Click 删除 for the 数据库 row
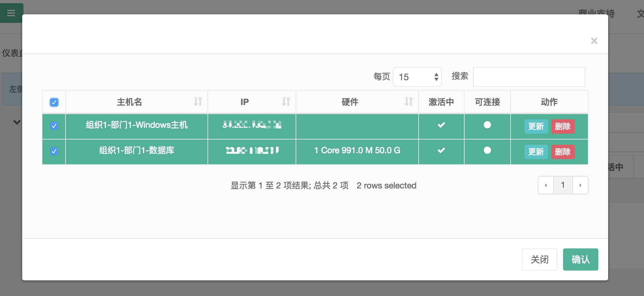The width and height of the screenshot is (644, 296). pos(563,152)
